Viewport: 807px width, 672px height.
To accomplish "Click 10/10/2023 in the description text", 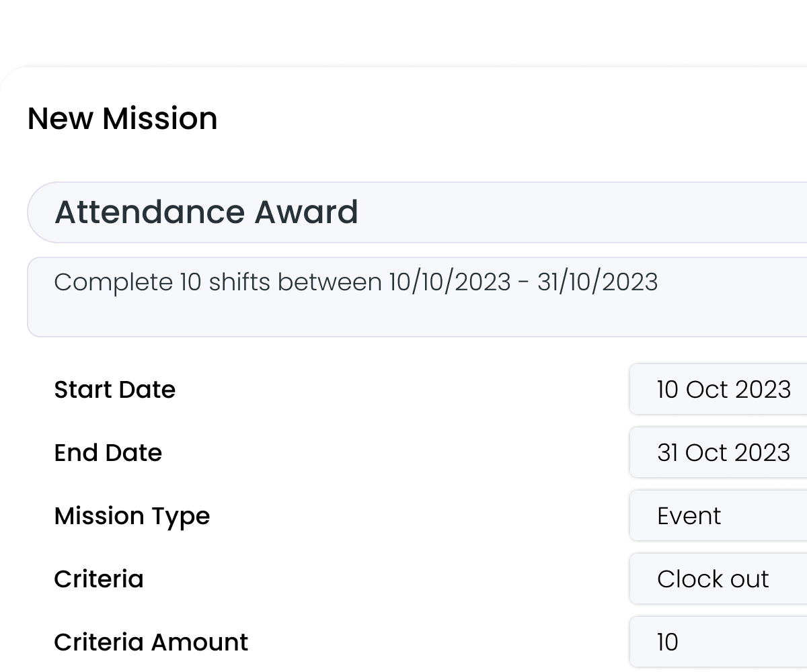I will tap(450, 282).
